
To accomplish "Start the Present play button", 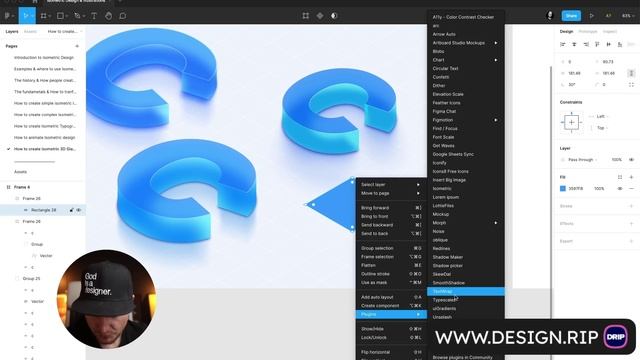I will (591, 16).
